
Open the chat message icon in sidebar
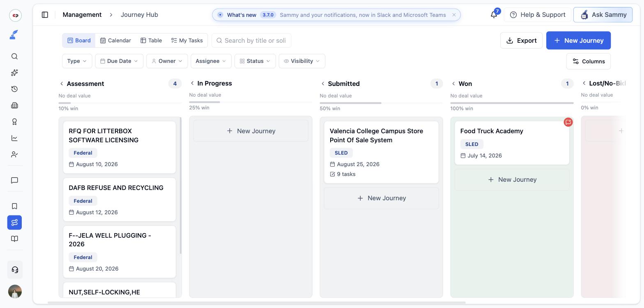click(x=14, y=181)
